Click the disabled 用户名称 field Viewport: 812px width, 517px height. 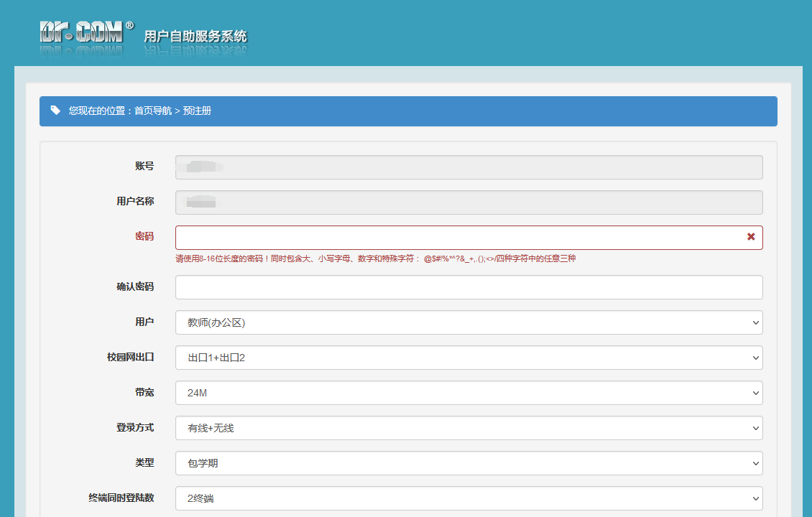pyautogui.click(x=469, y=202)
